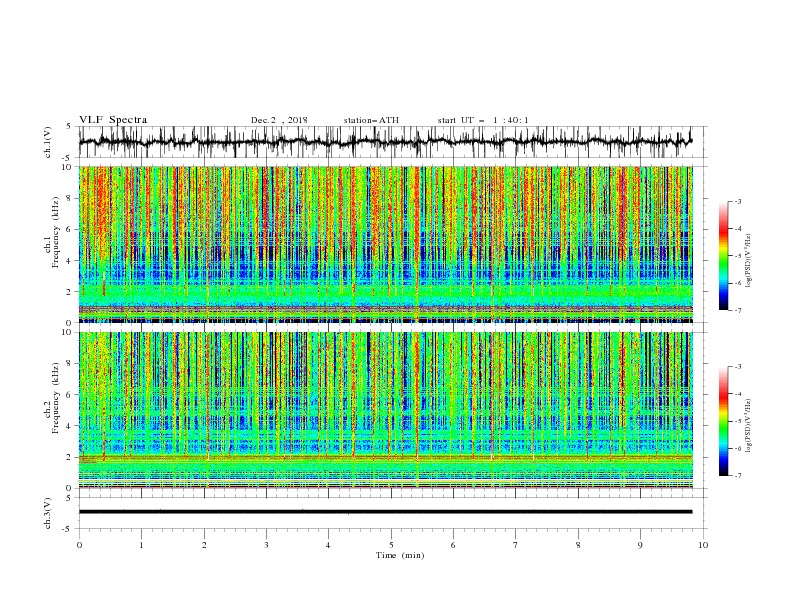
Task: Click the "-3" tick on ch.1 colorbar
Action: click(738, 201)
